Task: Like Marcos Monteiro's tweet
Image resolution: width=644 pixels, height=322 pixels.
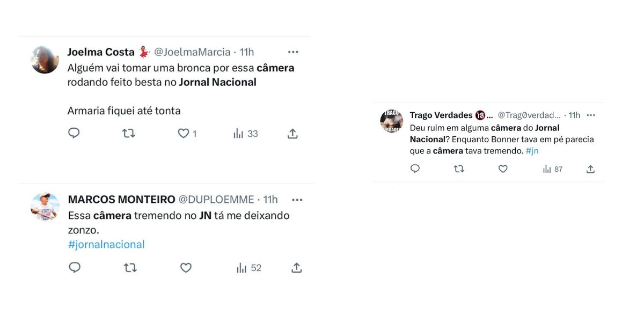Action: point(186,267)
